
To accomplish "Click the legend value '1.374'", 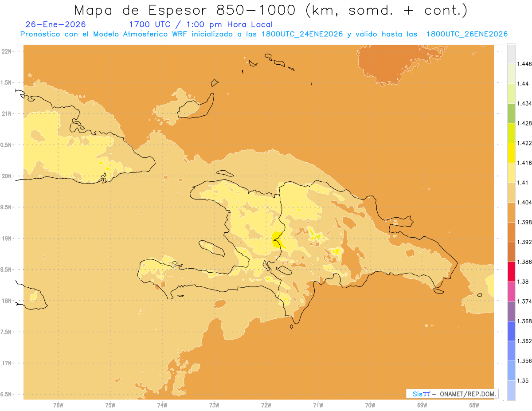I will pyautogui.click(x=524, y=301).
